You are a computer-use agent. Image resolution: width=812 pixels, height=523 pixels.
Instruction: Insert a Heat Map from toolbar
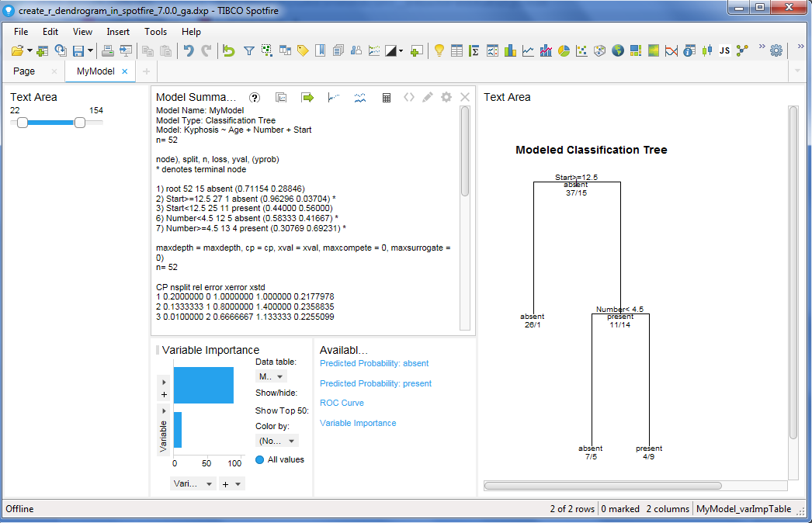654,50
